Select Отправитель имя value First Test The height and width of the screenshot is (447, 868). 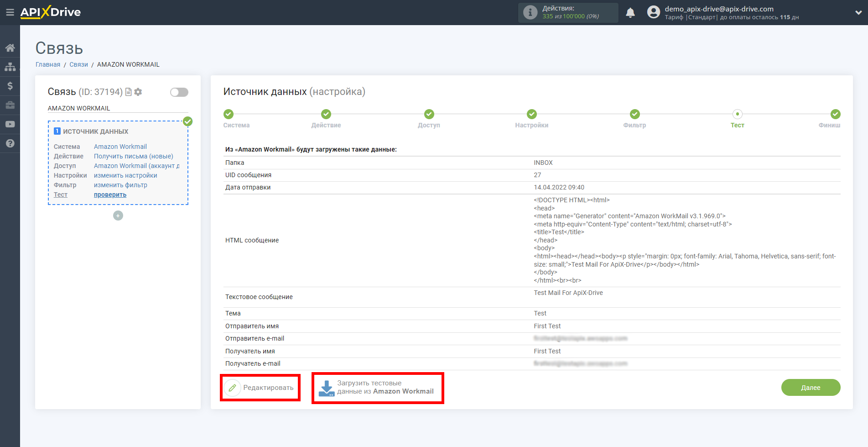[547, 326]
